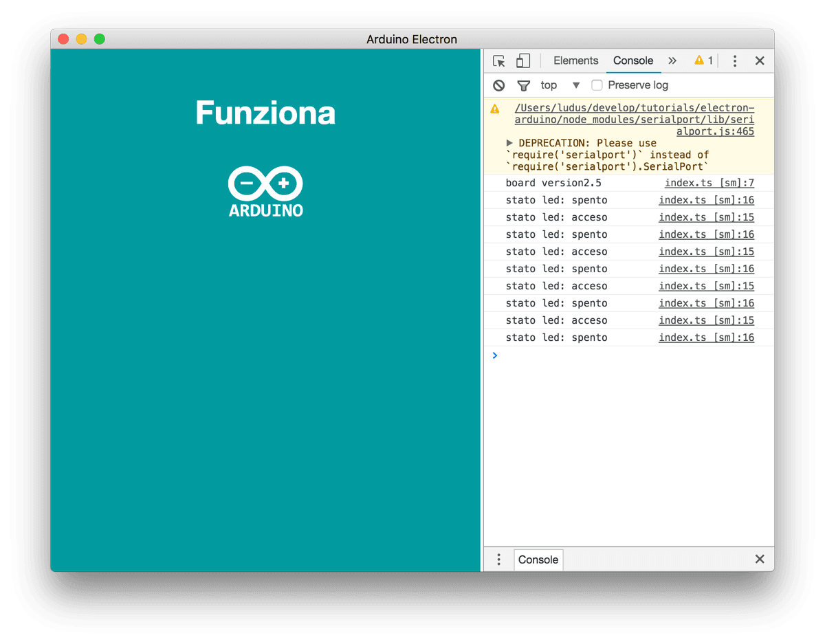The image size is (825, 644).
Task: Close the bottom Console drawer
Action: point(760,559)
